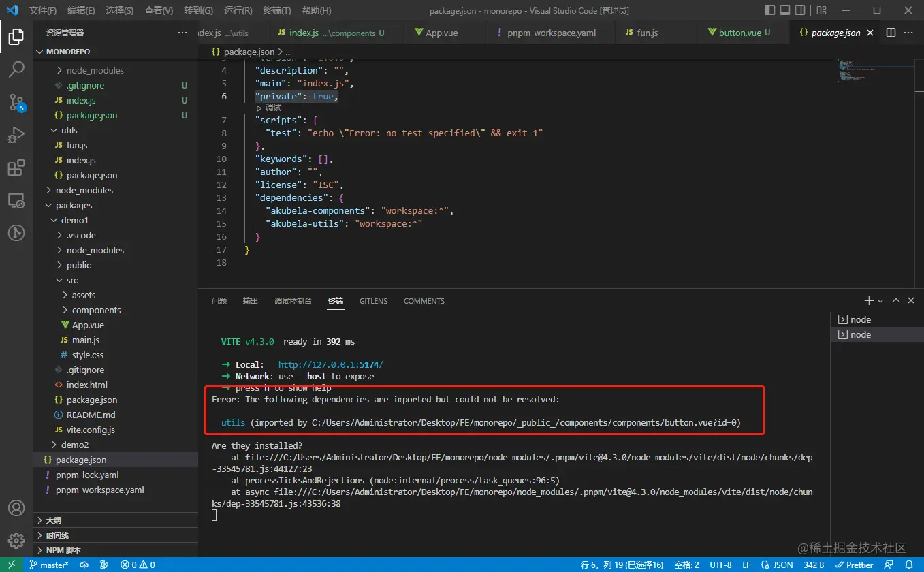Open the Remote Explorer icon
The width and height of the screenshot is (924, 572).
(x=16, y=201)
